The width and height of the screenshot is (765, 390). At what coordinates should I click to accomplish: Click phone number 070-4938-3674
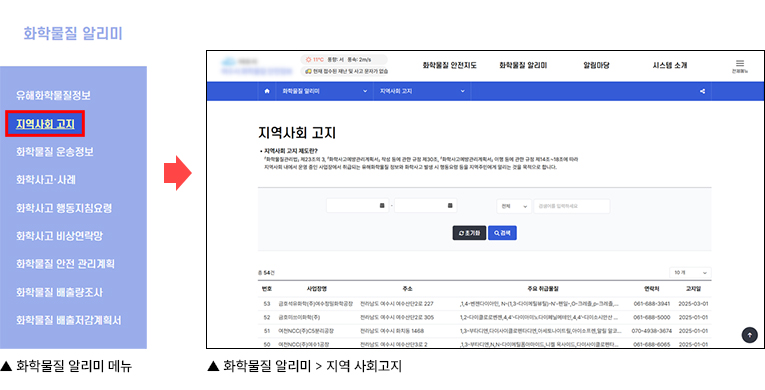[651, 331]
